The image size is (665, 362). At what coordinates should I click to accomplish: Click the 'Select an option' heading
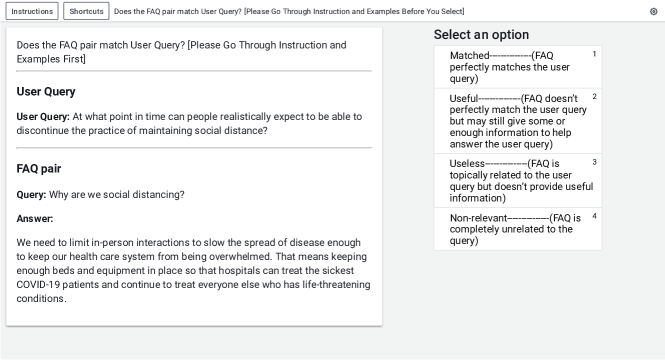(x=481, y=35)
